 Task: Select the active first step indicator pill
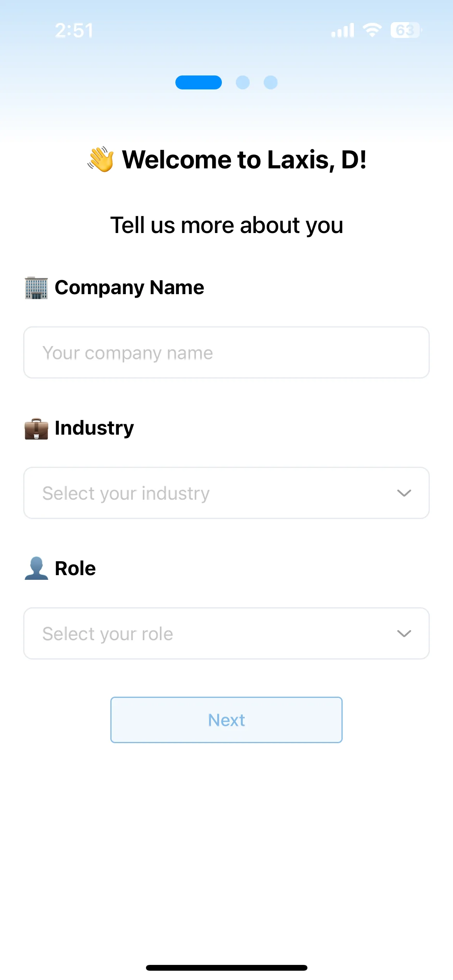[x=199, y=82]
